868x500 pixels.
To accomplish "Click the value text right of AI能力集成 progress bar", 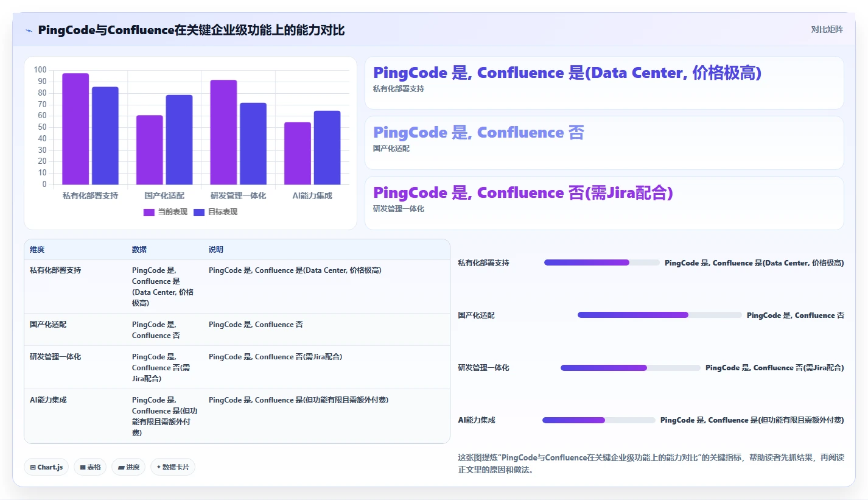I will click(752, 420).
